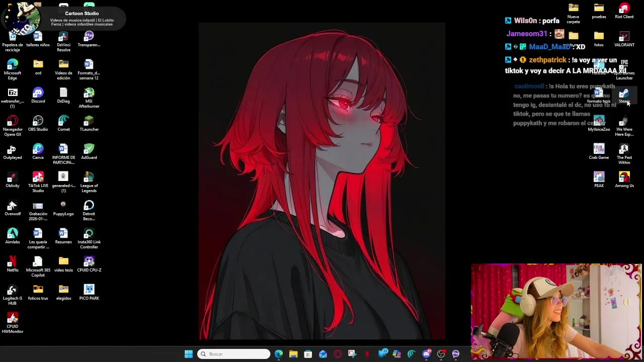The width and height of the screenshot is (644, 362).
Task: Open the Outplayed desktop icon
Action: [x=13, y=151]
